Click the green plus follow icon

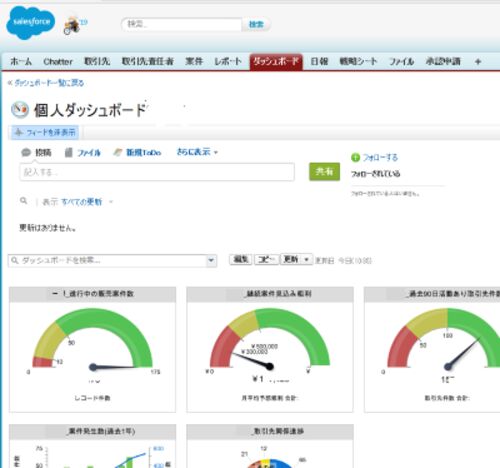click(355, 157)
